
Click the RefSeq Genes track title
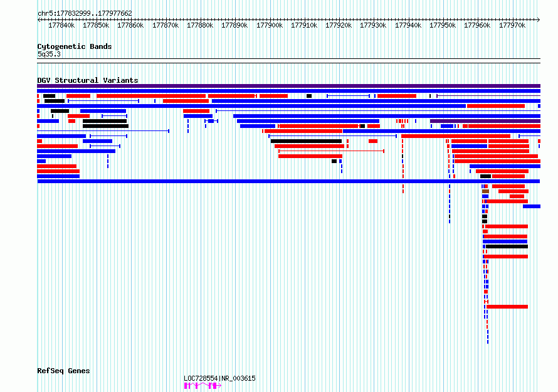click(63, 371)
